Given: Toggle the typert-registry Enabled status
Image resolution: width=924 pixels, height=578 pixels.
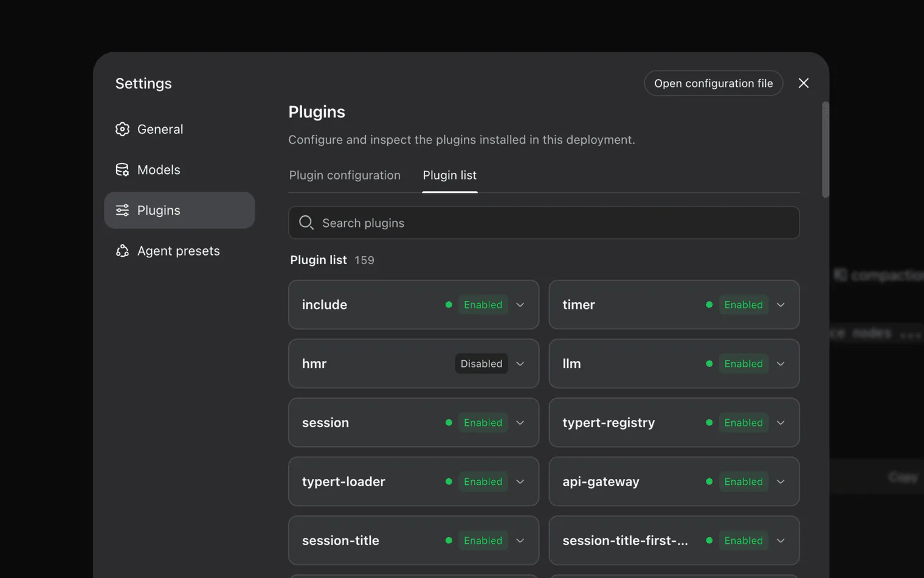Looking at the screenshot, I should (x=743, y=423).
